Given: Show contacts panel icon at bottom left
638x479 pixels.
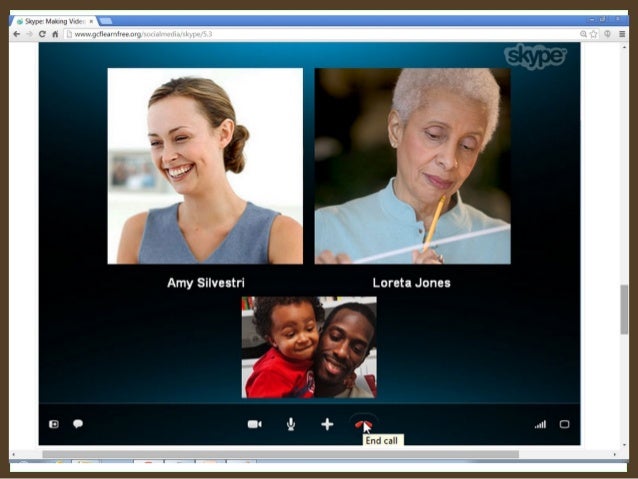Looking at the screenshot, I should point(54,424).
